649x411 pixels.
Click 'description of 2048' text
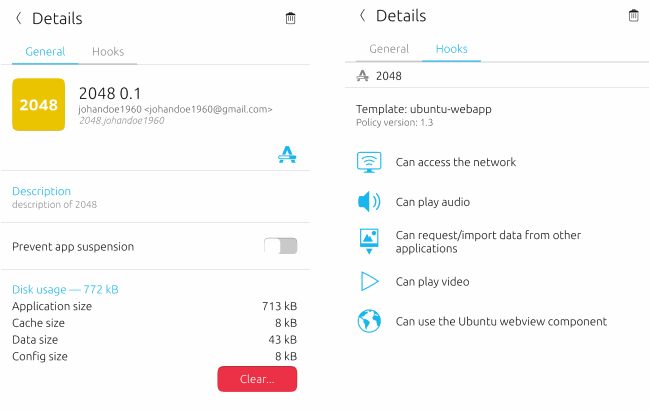pyautogui.click(x=54, y=204)
